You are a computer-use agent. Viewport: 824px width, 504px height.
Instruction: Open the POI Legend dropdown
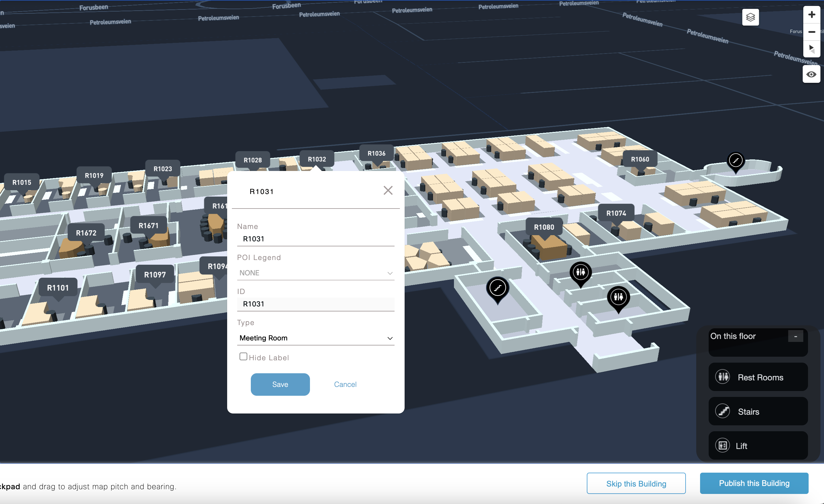tap(315, 273)
